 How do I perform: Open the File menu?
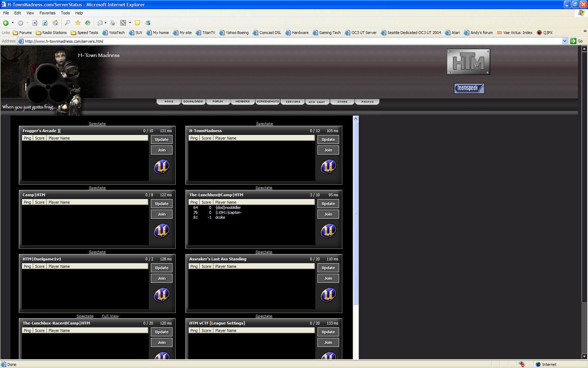pyautogui.click(x=6, y=13)
